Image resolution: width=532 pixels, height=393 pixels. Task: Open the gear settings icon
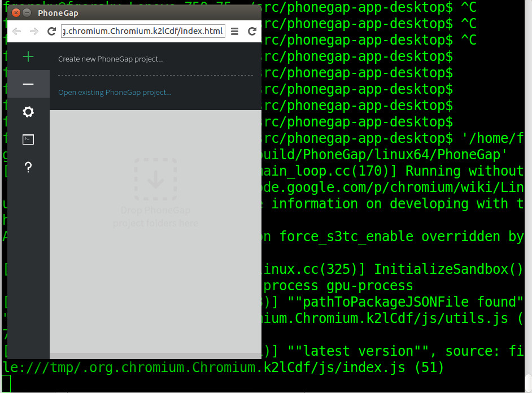point(28,112)
